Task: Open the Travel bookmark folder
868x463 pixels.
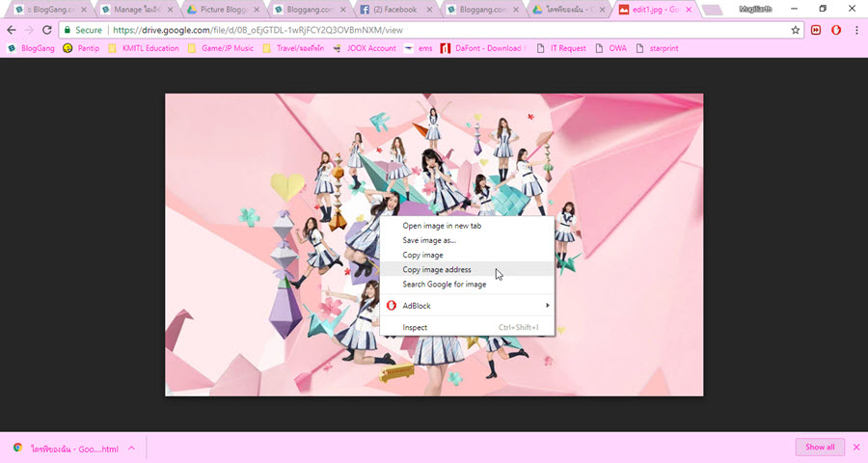Action: click(x=293, y=48)
